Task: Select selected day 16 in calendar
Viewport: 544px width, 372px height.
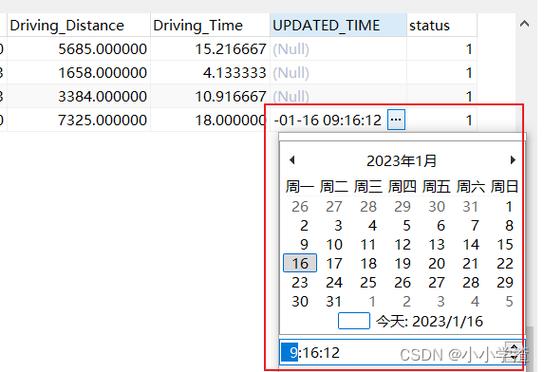Action: point(300,263)
